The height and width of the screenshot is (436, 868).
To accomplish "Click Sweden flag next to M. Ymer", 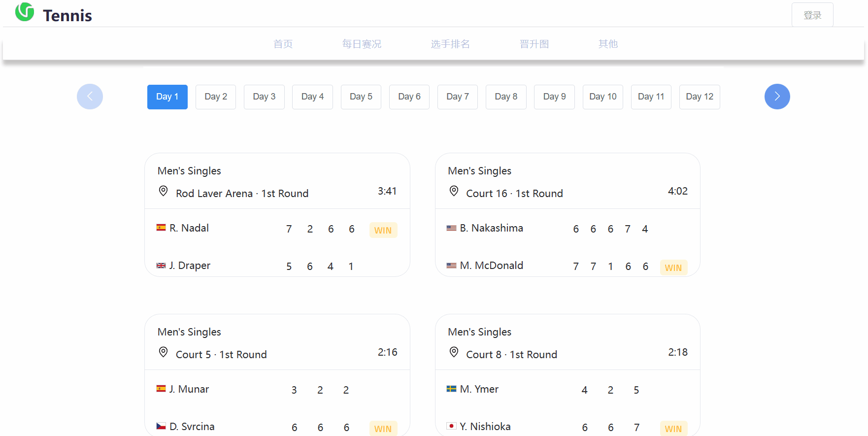I will pos(451,389).
